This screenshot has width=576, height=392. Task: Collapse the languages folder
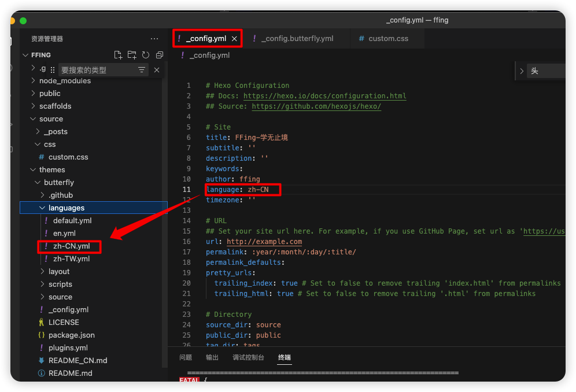coord(42,208)
